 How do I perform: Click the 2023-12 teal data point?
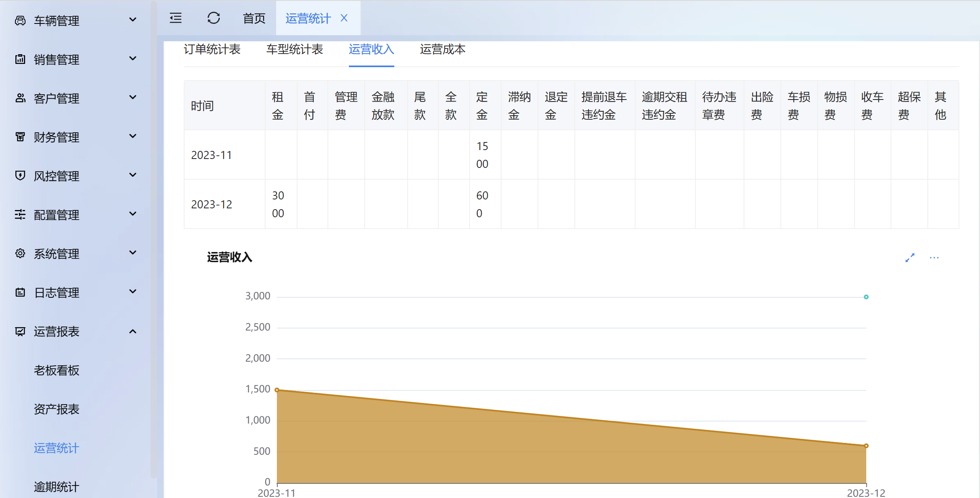(866, 297)
